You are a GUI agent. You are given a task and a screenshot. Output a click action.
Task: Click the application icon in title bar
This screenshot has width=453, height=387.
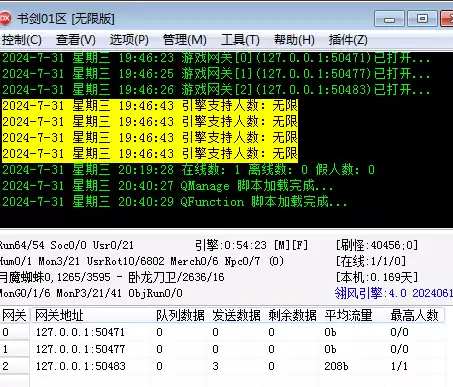[x=5, y=18]
